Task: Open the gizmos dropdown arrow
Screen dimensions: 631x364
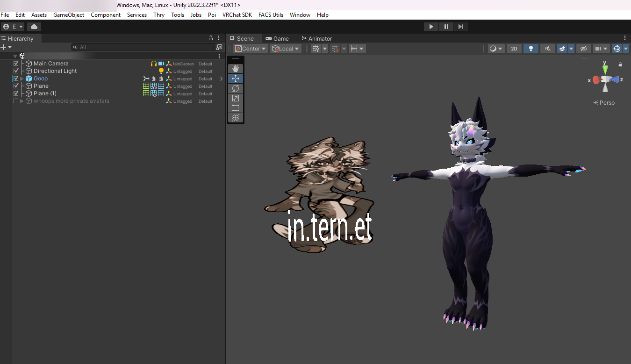Action: (626, 49)
